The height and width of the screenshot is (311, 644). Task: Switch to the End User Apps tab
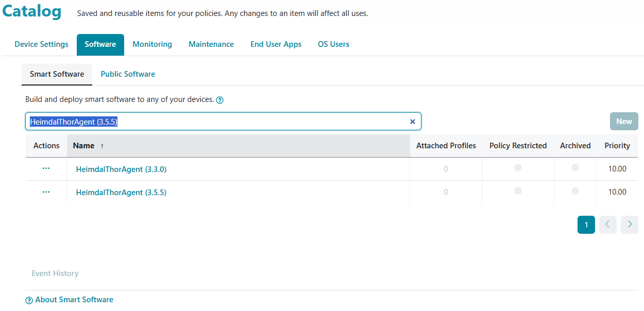276,44
